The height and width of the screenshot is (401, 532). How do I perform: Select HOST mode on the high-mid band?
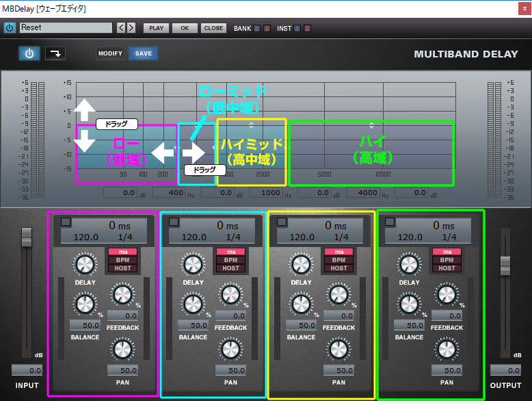338,268
